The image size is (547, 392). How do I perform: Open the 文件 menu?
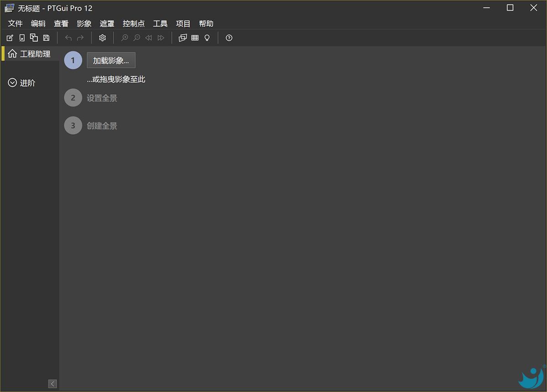pos(15,24)
